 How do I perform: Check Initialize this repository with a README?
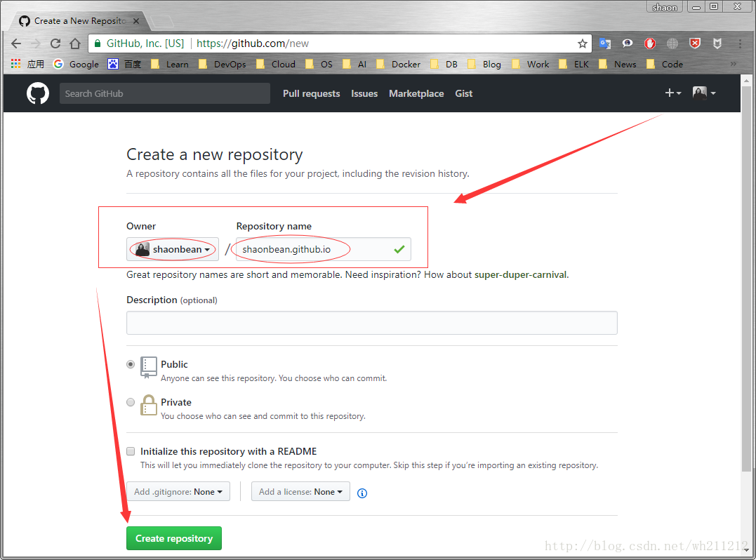[131, 451]
